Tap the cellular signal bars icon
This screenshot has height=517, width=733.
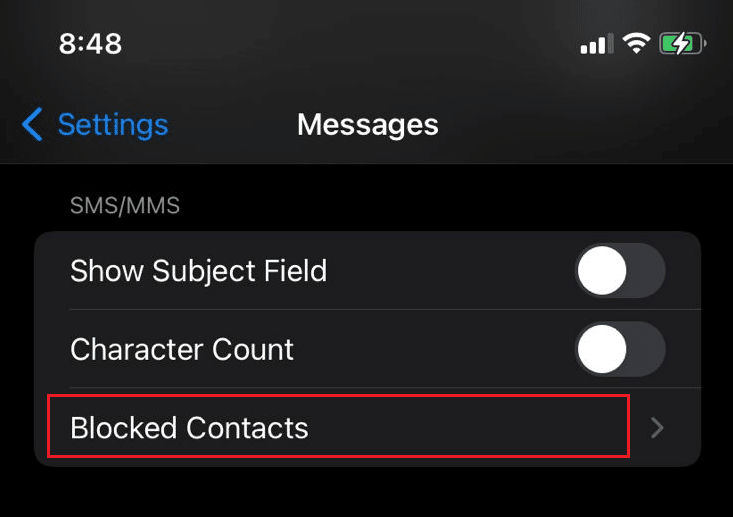596,44
